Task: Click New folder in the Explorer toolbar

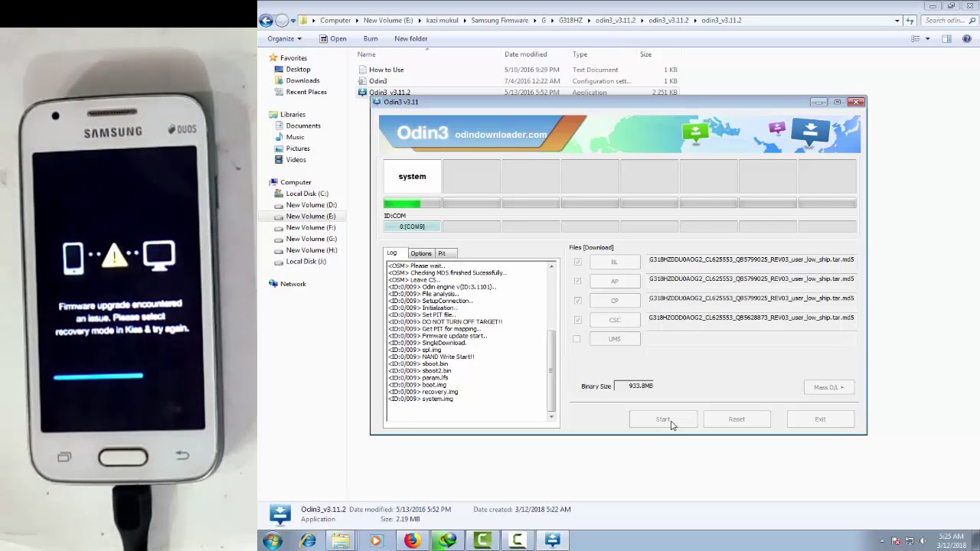Action: (411, 38)
